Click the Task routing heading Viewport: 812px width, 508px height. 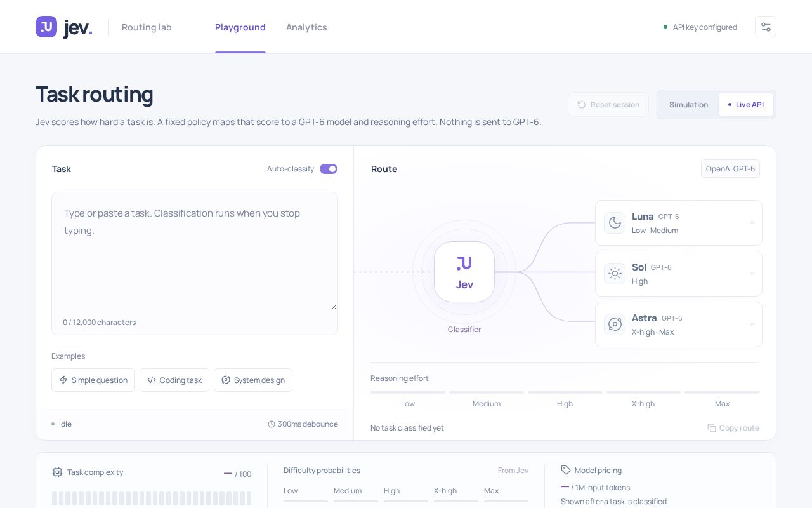point(95,94)
